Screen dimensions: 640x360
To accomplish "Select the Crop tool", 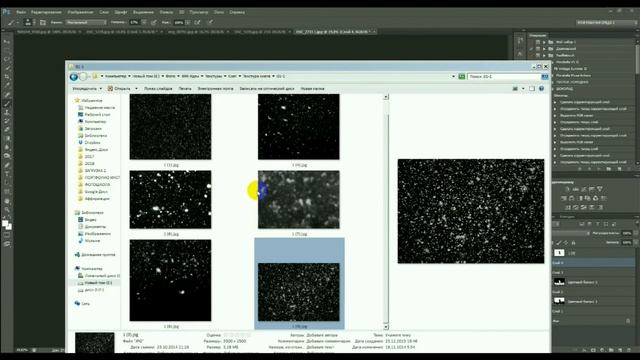I will 7,77.
